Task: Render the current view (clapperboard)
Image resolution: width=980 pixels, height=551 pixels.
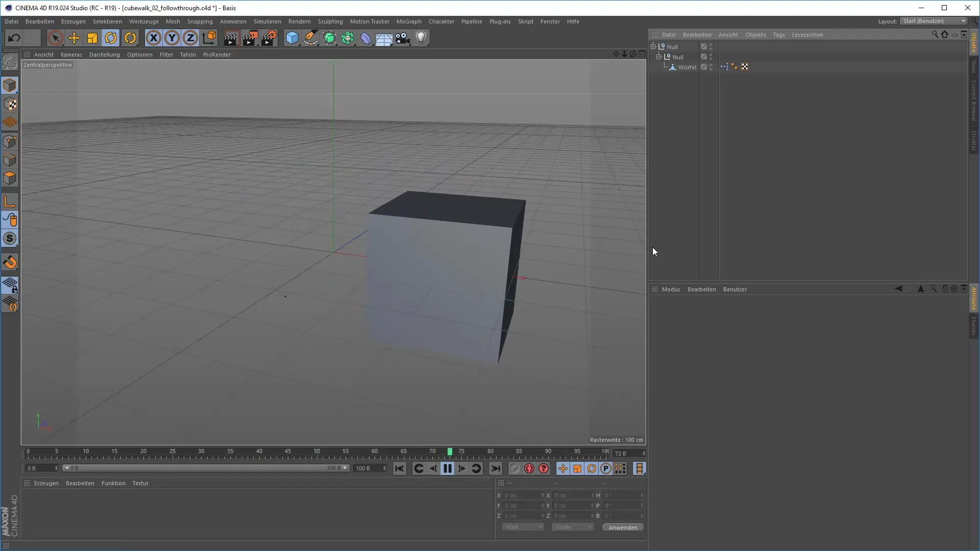Action: (x=231, y=38)
